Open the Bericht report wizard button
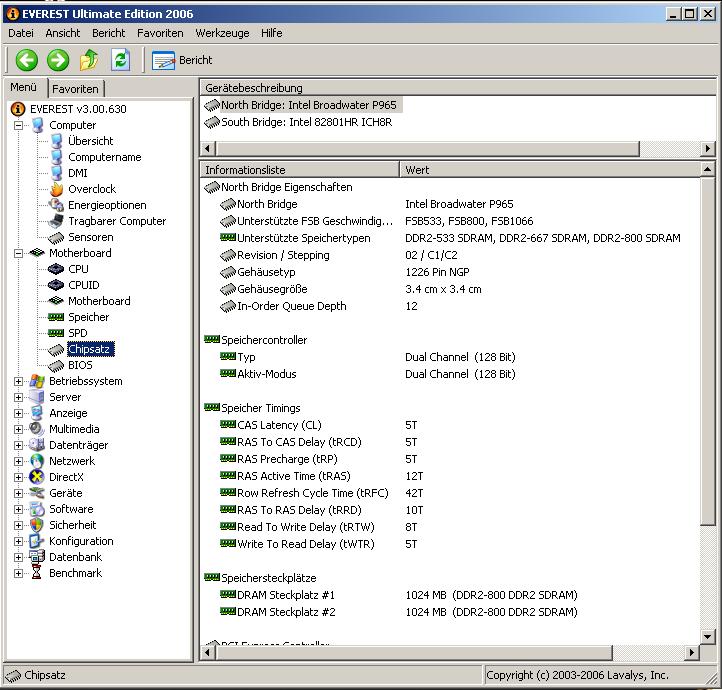The width and height of the screenshot is (722, 690). tap(182, 60)
